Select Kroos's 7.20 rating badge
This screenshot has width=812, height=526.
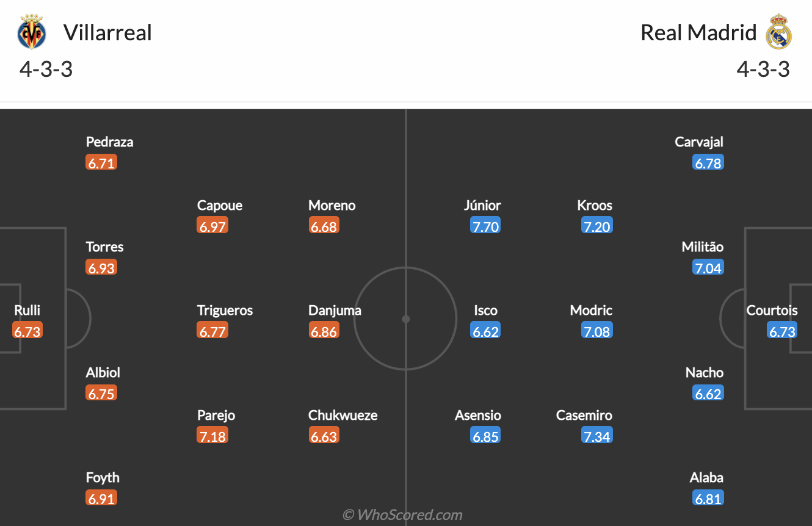pos(596,225)
